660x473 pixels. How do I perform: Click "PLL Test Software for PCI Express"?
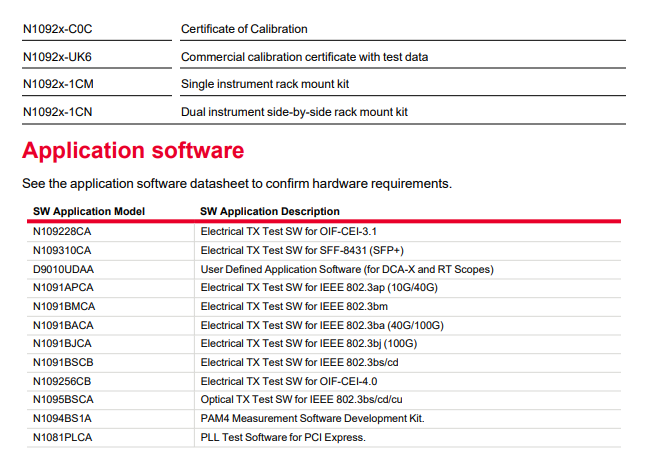[283, 437]
